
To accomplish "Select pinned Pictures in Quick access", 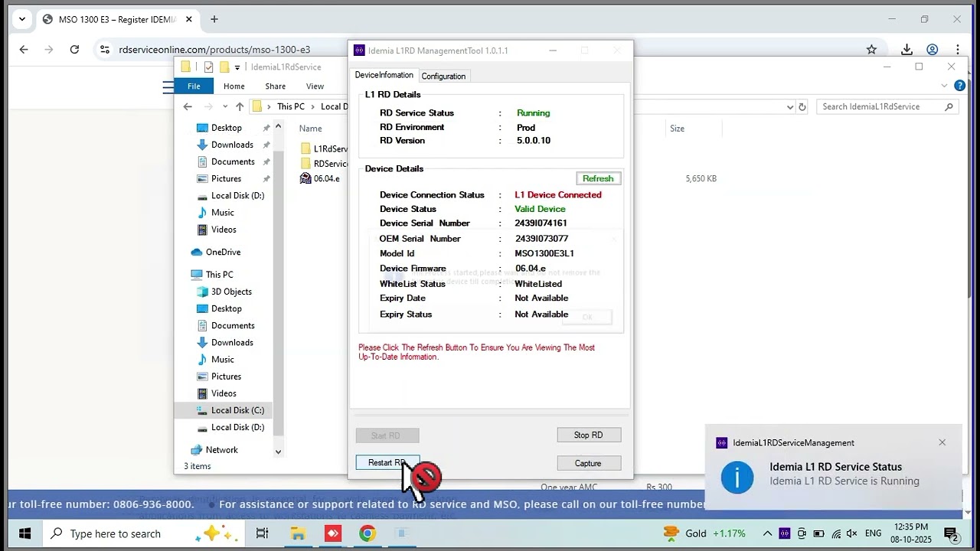I will (x=226, y=178).
